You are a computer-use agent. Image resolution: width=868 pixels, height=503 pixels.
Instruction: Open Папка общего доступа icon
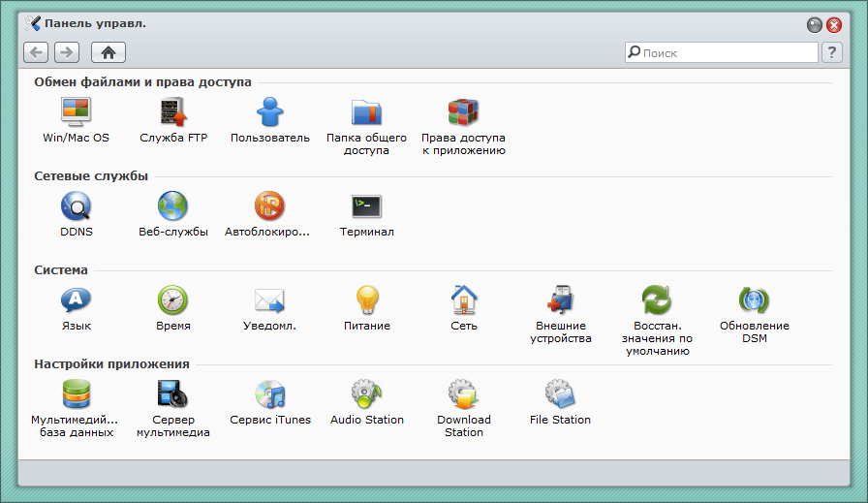[x=366, y=112]
